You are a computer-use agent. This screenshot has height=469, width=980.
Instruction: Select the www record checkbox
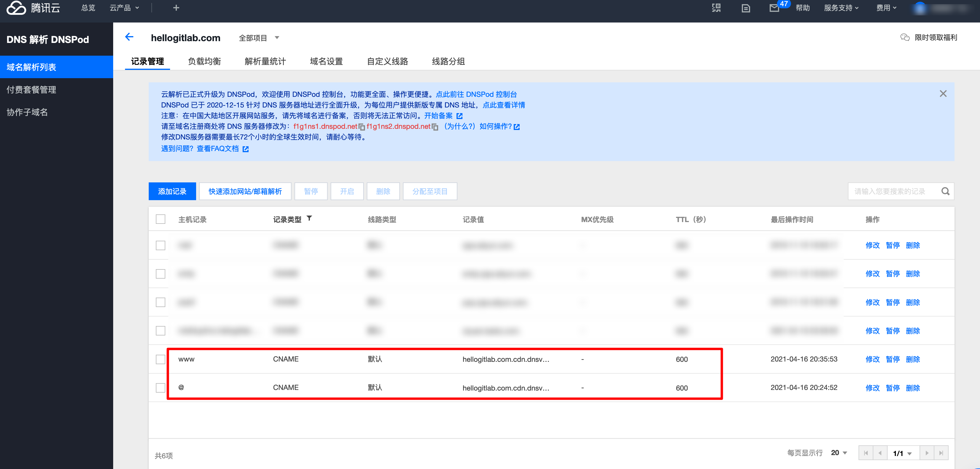(x=161, y=359)
